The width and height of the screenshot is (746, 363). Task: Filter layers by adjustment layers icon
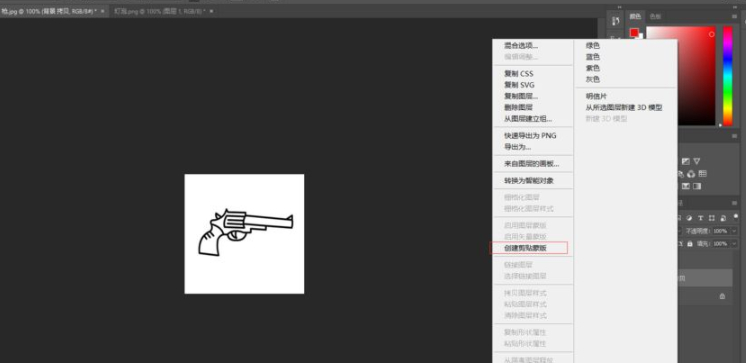click(x=689, y=218)
